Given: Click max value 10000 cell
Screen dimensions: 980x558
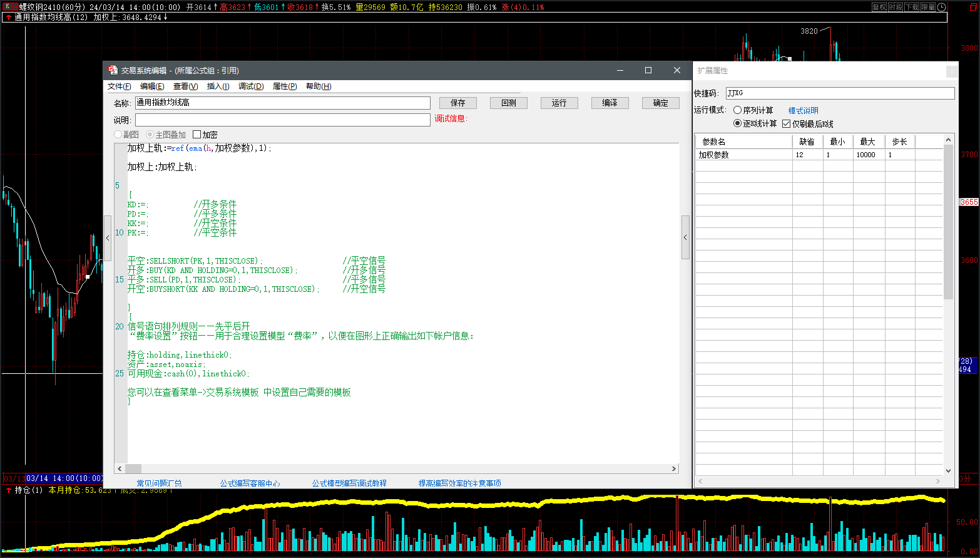Looking at the screenshot, I should coord(869,155).
